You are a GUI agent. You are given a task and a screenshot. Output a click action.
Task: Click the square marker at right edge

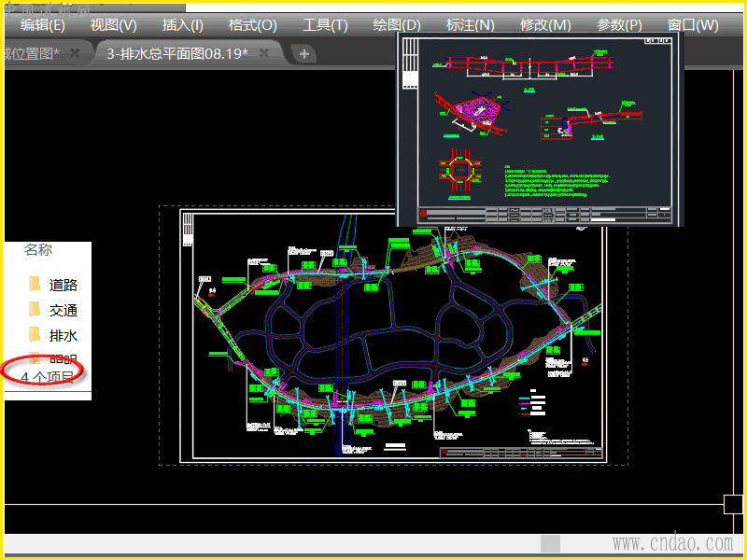tap(732, 504)
